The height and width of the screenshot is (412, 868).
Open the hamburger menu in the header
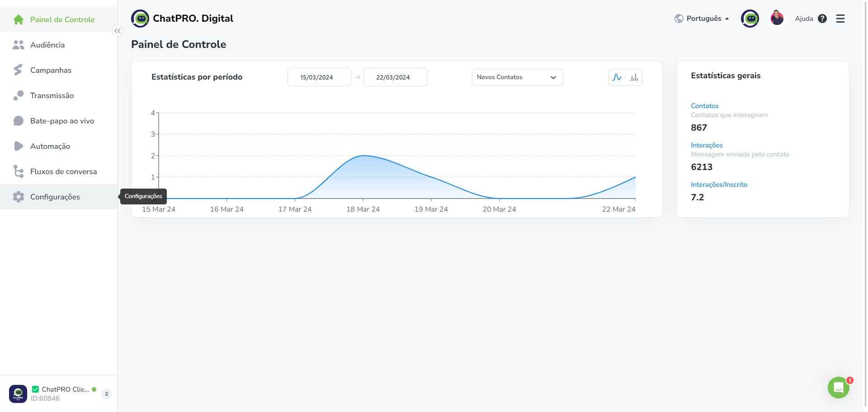click(840, 19)
